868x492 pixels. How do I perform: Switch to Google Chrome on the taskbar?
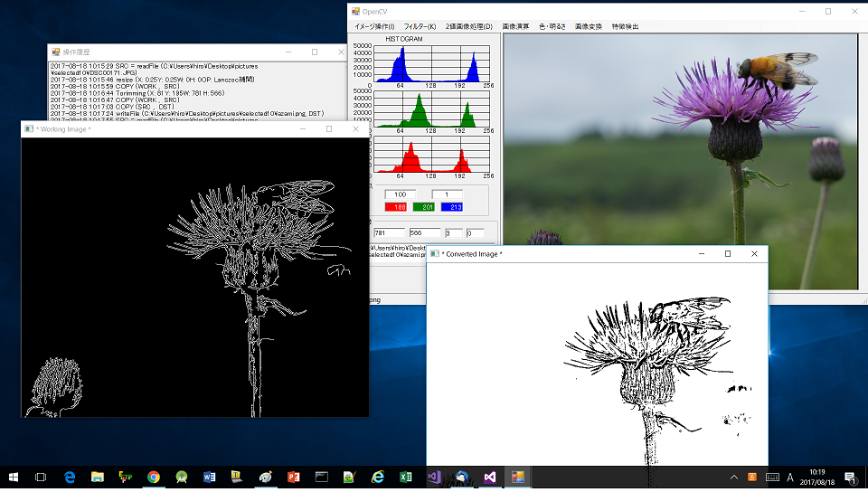(154, 477)
